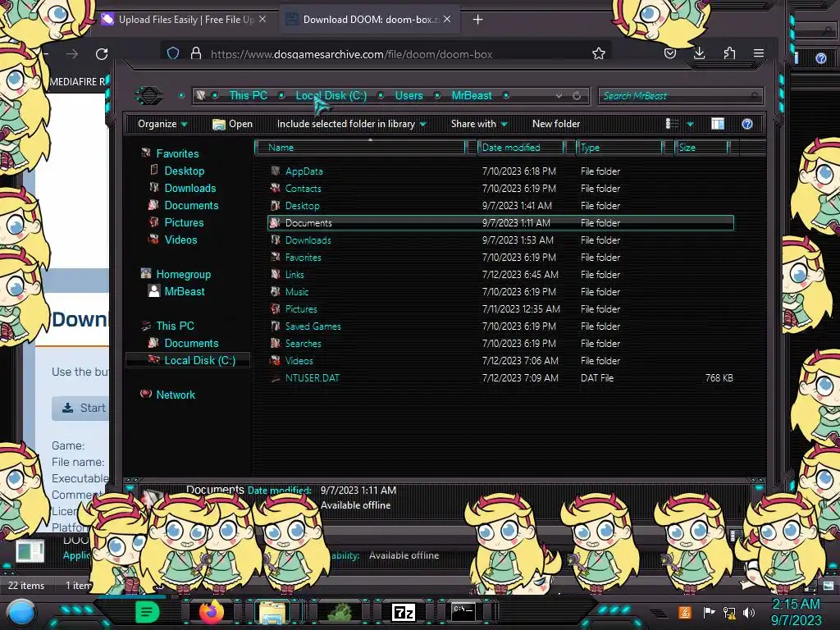Show site tracking protection shield

tap(173, 53)
